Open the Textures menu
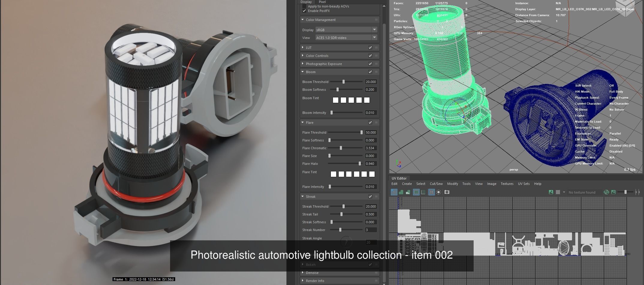The height and width of the screenshot is (285, 644). coord(507,184)
